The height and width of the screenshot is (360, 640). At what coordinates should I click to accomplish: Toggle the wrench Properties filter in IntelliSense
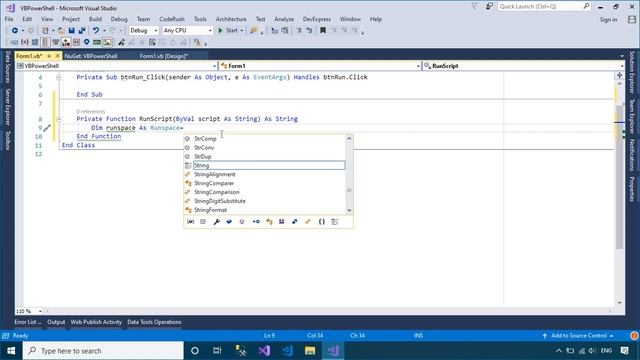point(216,222)
